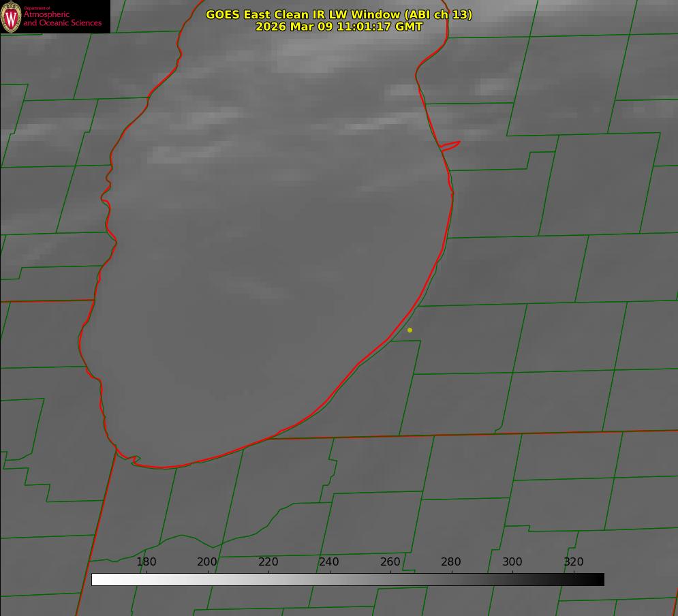Click the black right end of the colorbar

point(598,579)
